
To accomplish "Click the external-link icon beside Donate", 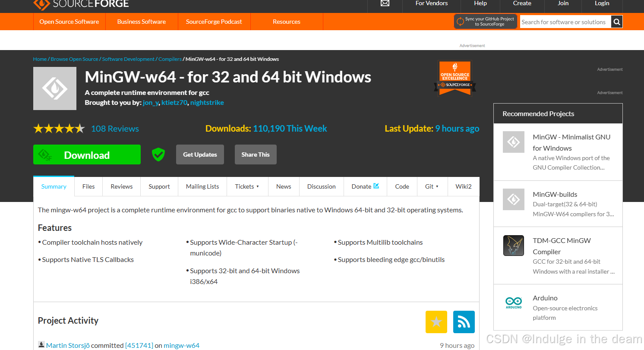I will 376,186.
